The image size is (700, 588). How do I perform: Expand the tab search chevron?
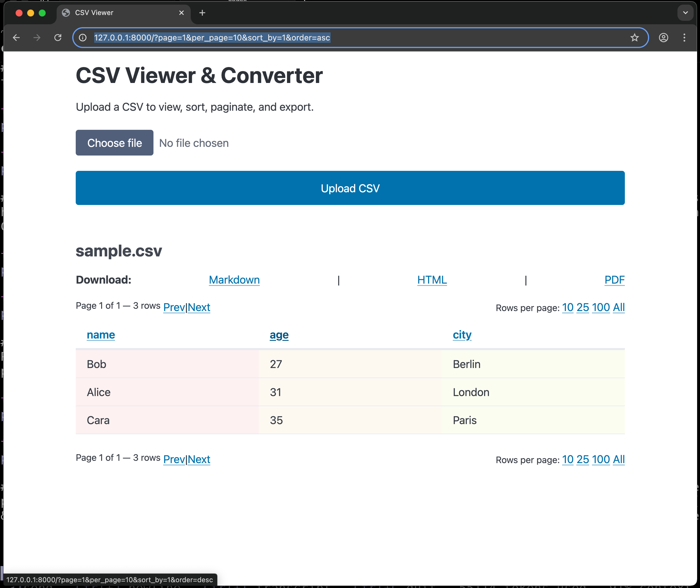coord(685,13)
